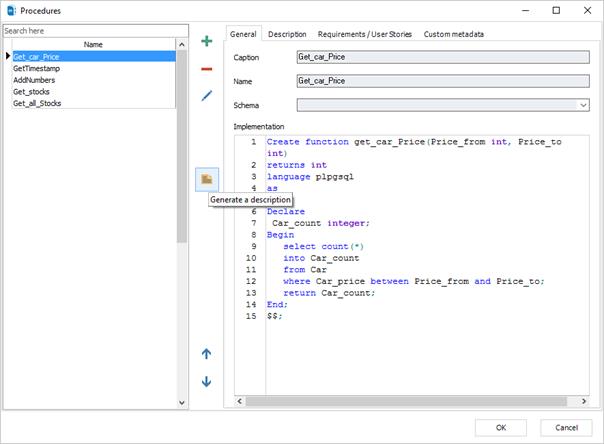The height and width of the screenshot is (444, 604).
Task: Click the Search here field
Action: [x=96, y=31]
